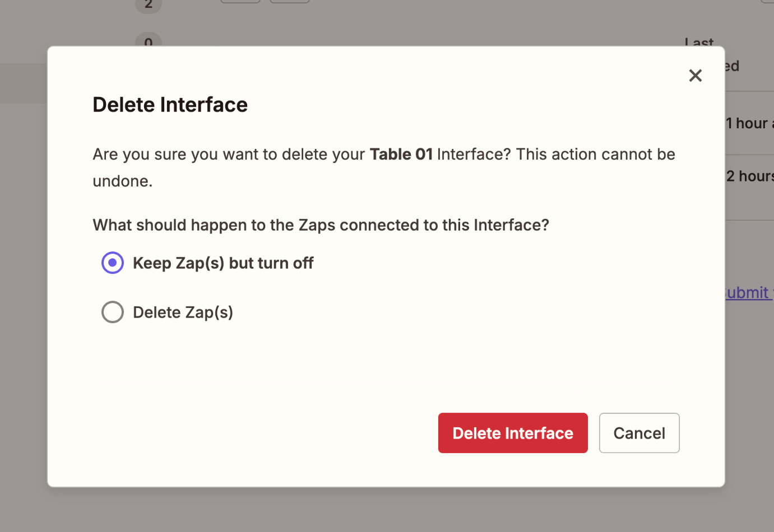The width and height of the screenshot is (774, 532).
Task: Click the 'Delete Interface' dialog heading
Action: (170, 105)
